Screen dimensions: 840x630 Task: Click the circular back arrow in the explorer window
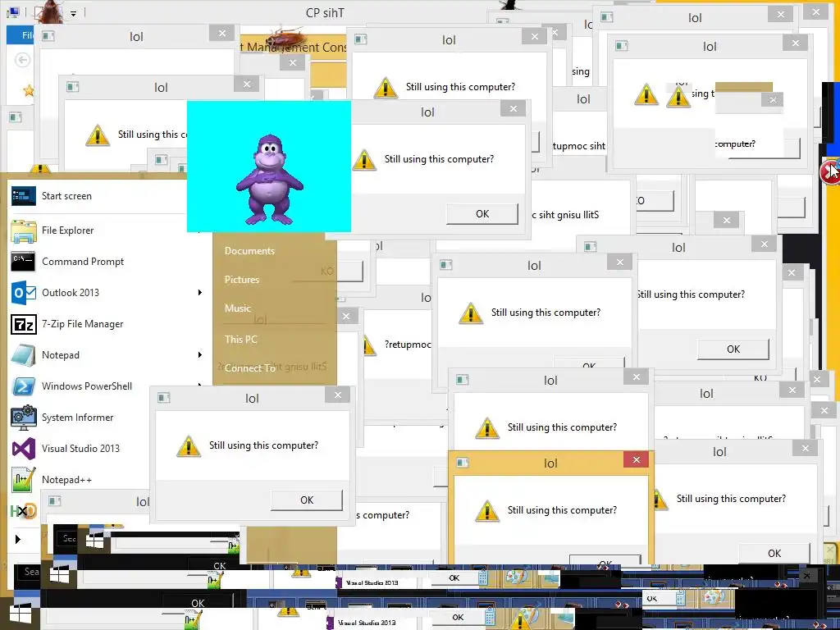pyautogui.click(x=22, y=60)
